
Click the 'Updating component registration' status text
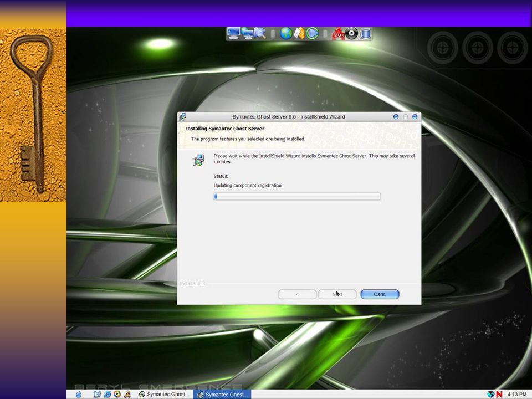(x=247, y=186)
